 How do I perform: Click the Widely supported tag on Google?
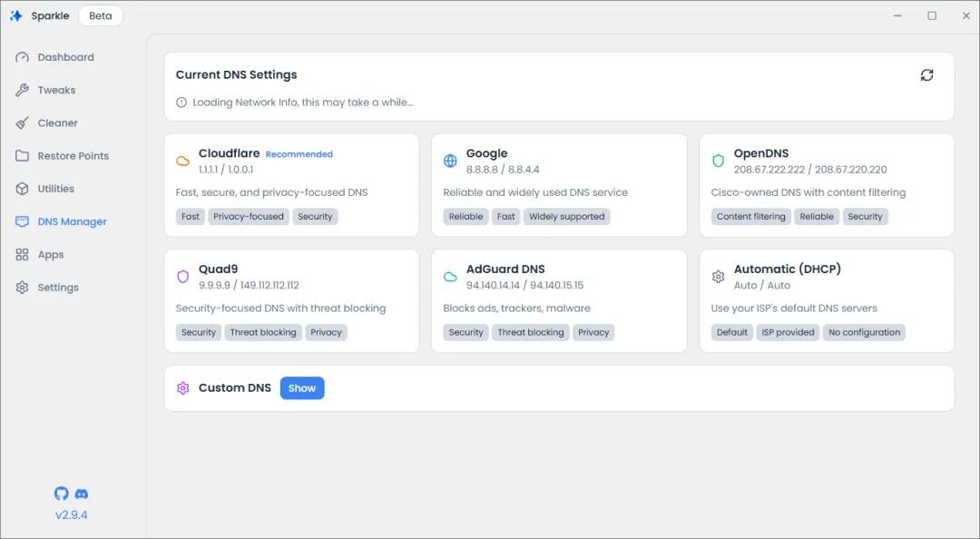(x=567, y=216)
